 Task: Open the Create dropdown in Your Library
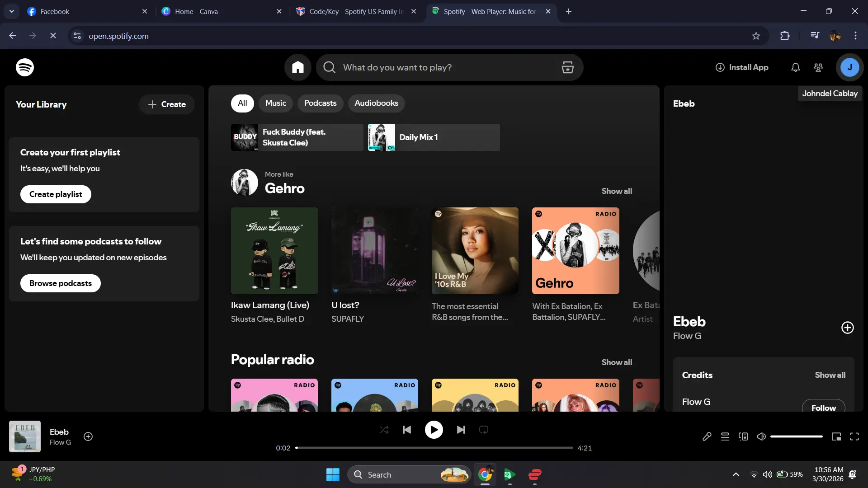[167, 104]
